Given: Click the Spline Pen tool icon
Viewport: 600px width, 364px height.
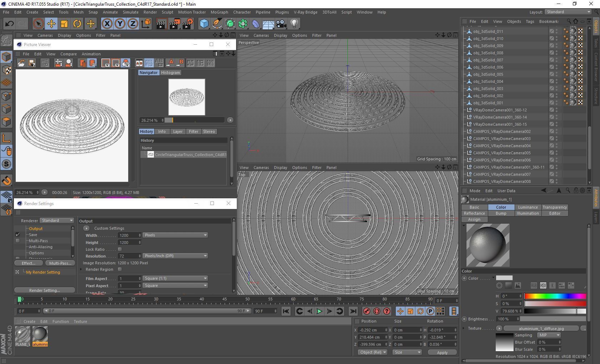Looking at the screenshot, I should click(217, 24).
